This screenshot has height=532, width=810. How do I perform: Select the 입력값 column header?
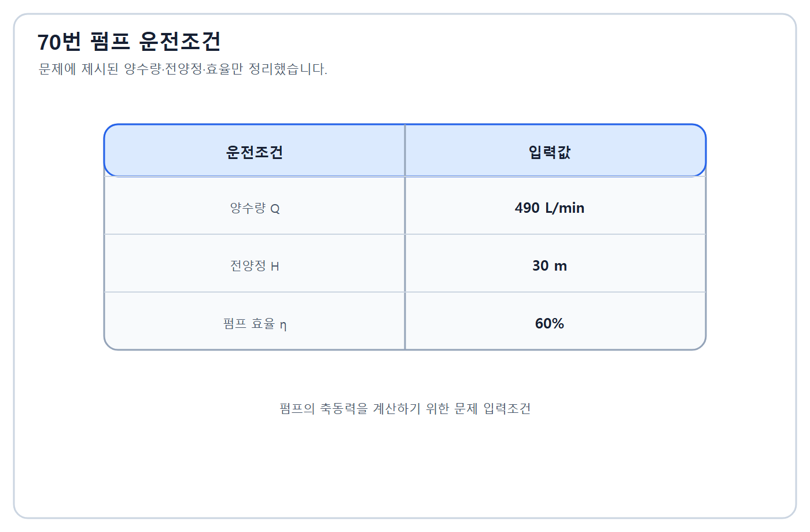[550, 152]
